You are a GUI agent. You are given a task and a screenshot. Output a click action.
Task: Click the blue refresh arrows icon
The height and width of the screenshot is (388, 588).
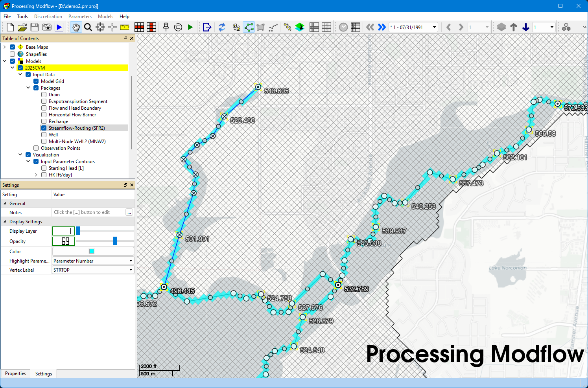click(222, 27)
